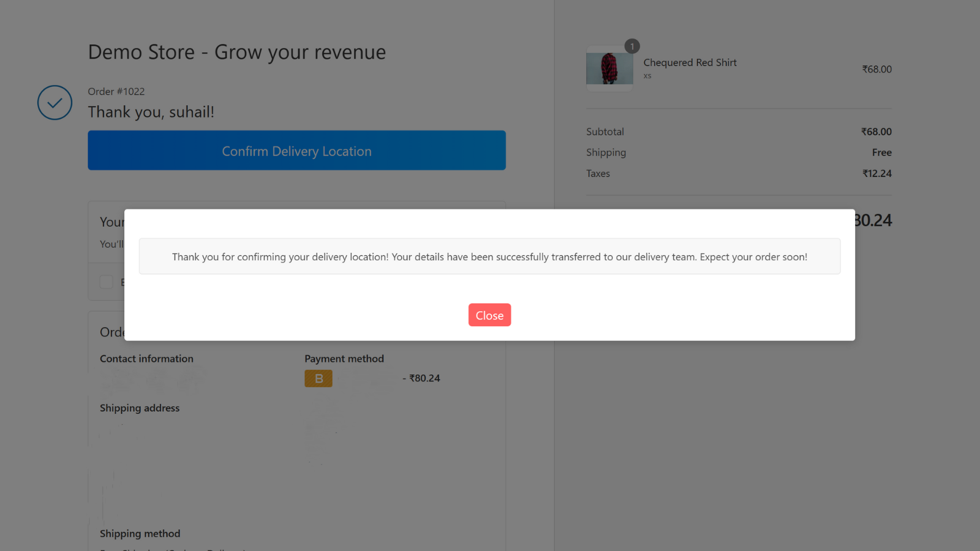Click the orange B payment icon
The image size is (980, 551).
click(x=318, y=378)
